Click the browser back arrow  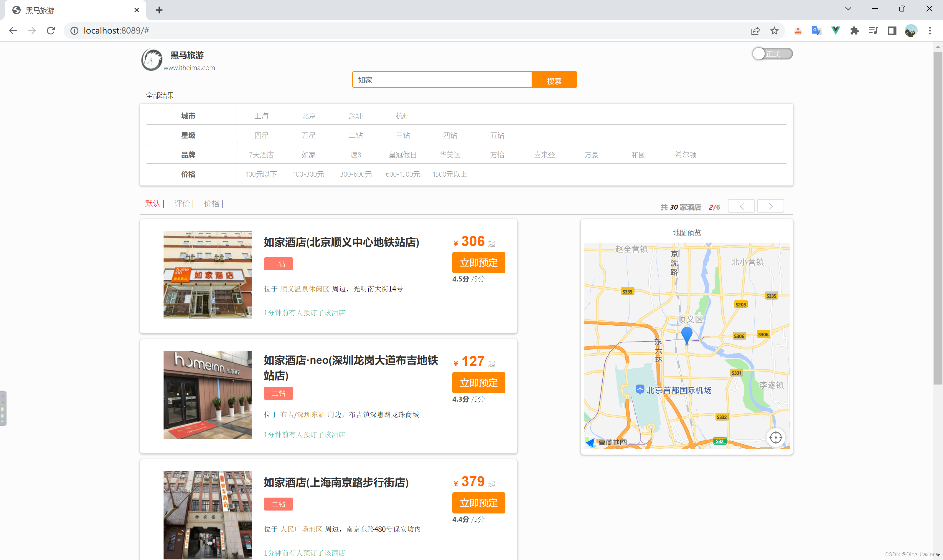pos(13,31)
